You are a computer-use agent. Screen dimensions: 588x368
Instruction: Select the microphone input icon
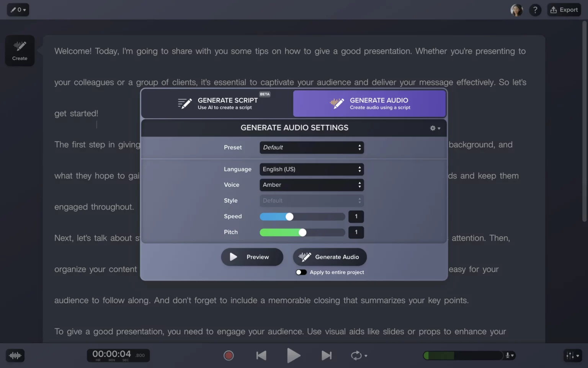coord(508,355)
